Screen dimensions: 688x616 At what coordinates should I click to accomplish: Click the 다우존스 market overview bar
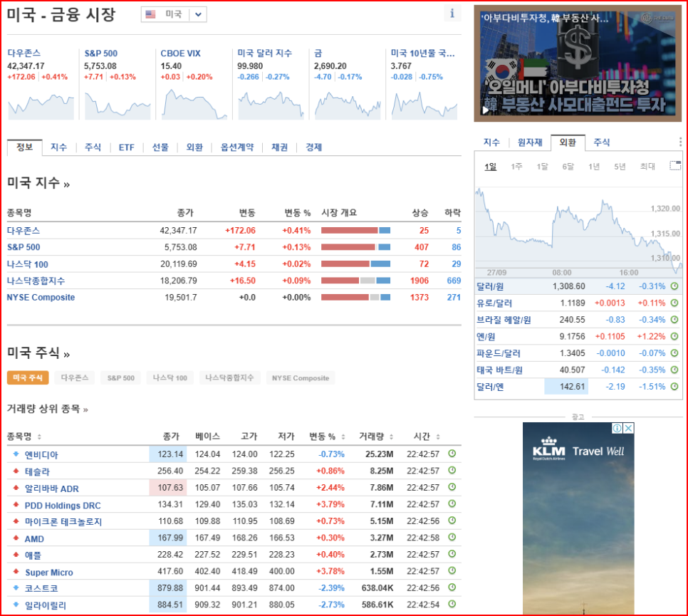click(355, 230)
